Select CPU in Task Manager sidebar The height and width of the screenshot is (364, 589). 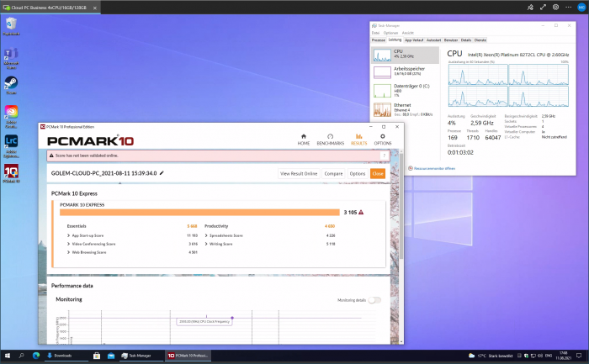click(x=405, y=55)
